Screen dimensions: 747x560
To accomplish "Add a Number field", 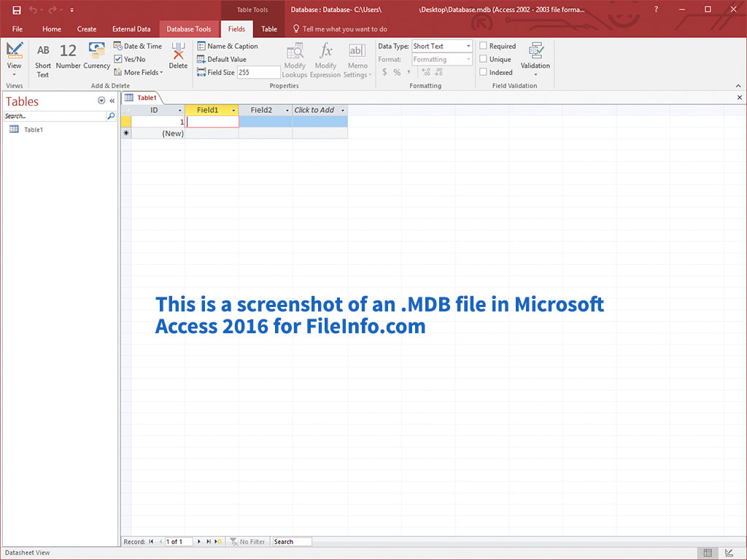I will point(68,56).
